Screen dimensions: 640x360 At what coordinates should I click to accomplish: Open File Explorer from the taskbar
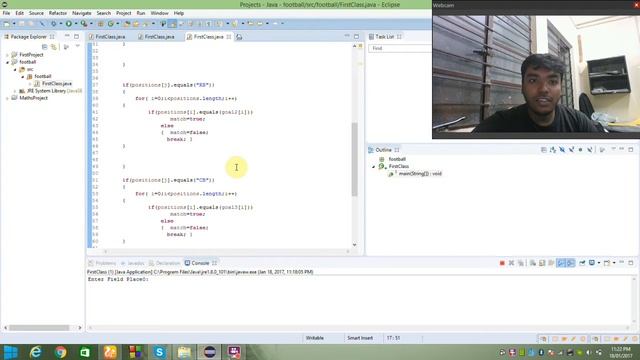click(x=184, y=352)
